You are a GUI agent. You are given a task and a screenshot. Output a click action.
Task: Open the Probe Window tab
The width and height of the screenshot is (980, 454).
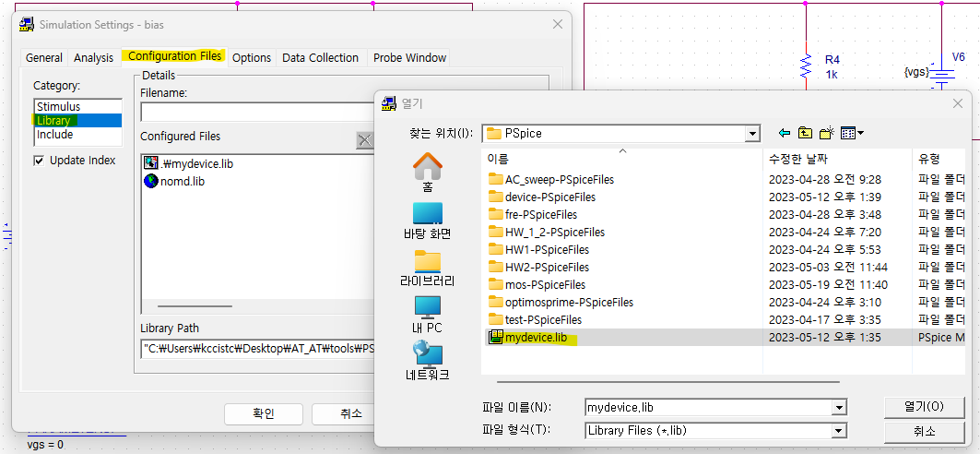click(x=409, y=57)
